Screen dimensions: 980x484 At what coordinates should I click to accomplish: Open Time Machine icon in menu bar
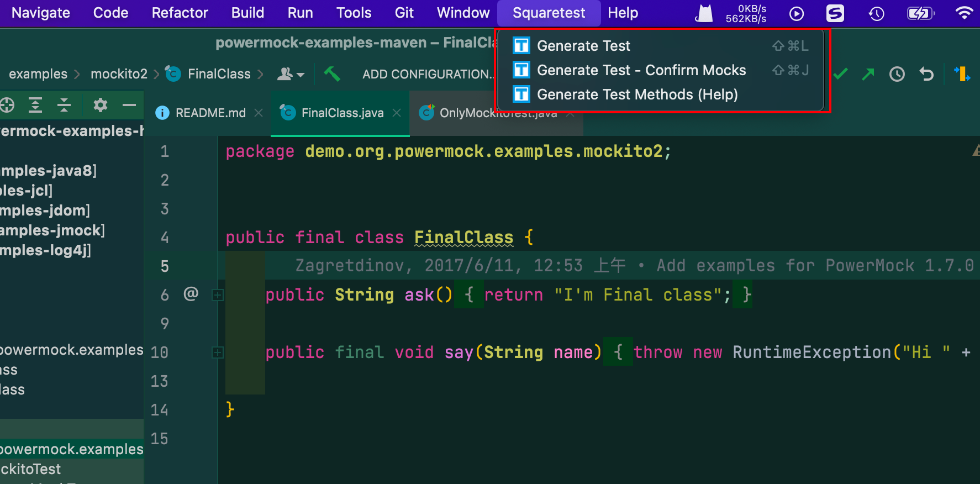876,13
